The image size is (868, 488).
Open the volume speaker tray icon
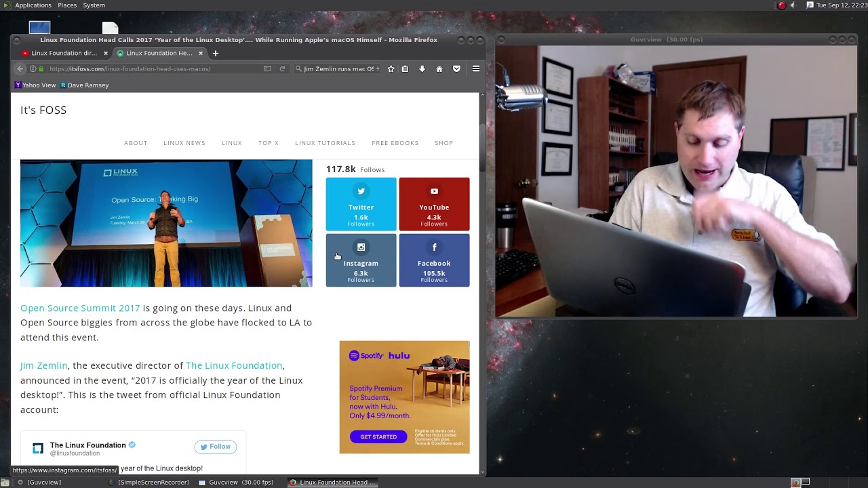pos(792,5)
